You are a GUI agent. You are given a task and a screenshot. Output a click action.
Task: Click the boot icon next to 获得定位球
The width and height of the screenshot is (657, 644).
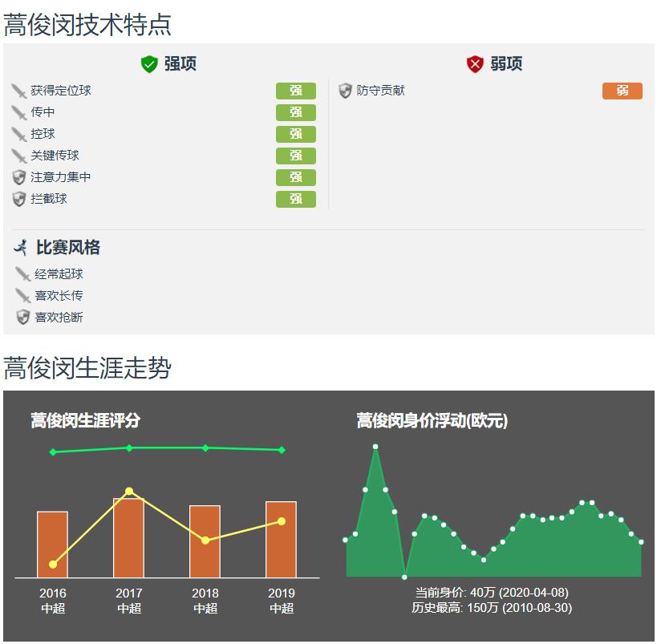pyautogui.click(x=20, y=91)
